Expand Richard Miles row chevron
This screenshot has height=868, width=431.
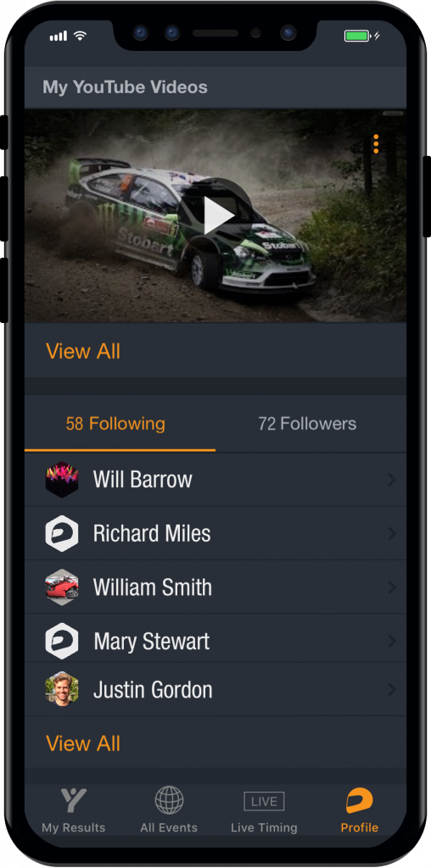point(392,534)
